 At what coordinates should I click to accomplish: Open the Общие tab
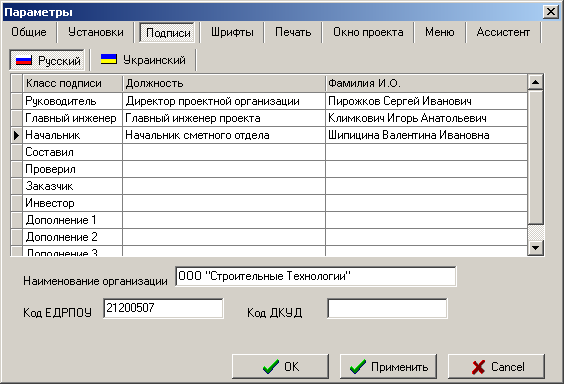29,32
